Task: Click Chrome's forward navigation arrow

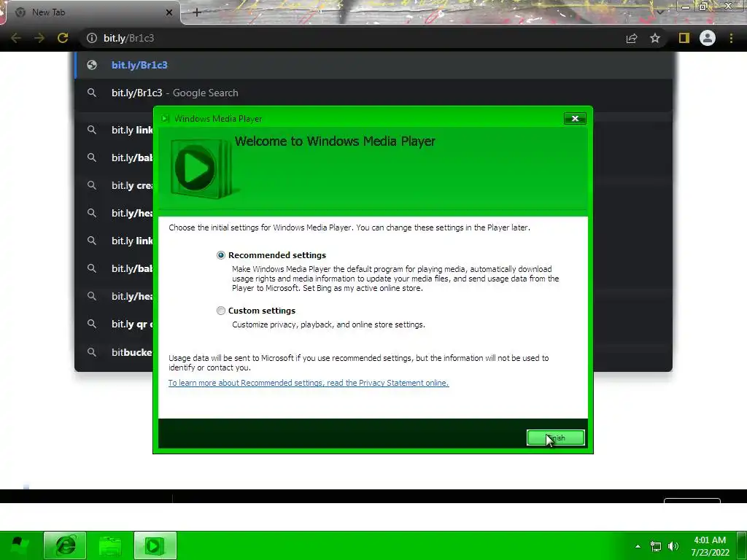Action: click(39, 38)
